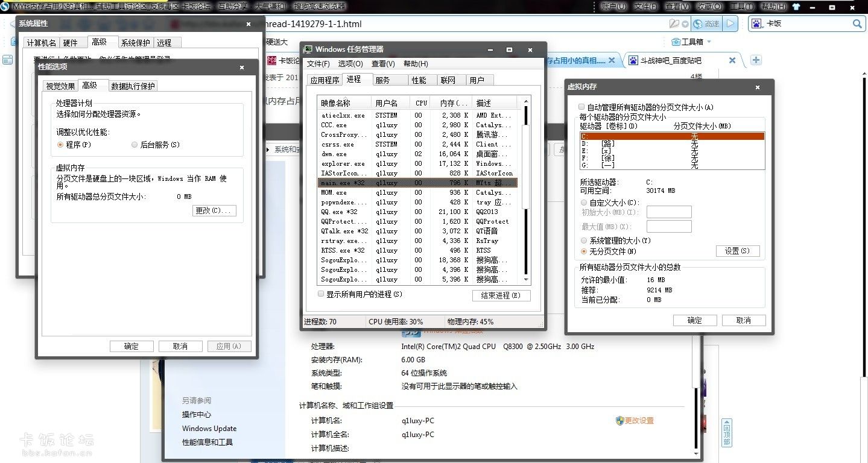868x463 pixels.
Task: Select the 后台服务 radio option
Action: [x=134, y=145]
